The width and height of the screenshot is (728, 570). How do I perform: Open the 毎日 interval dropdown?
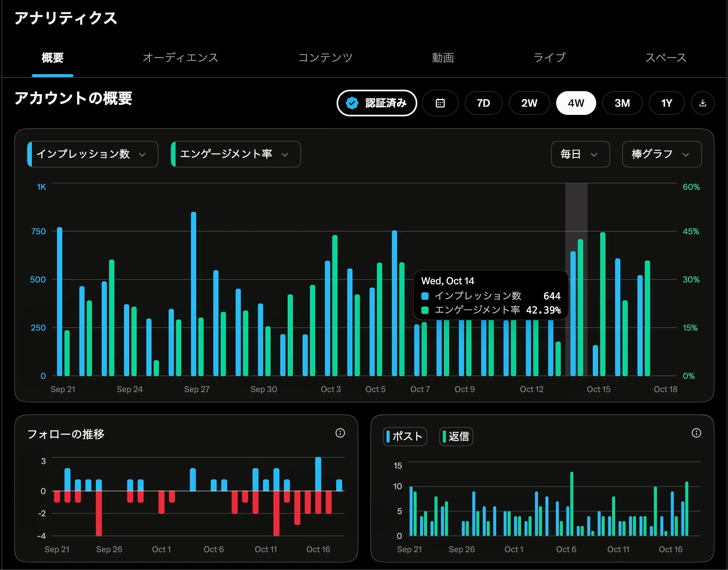580,154
